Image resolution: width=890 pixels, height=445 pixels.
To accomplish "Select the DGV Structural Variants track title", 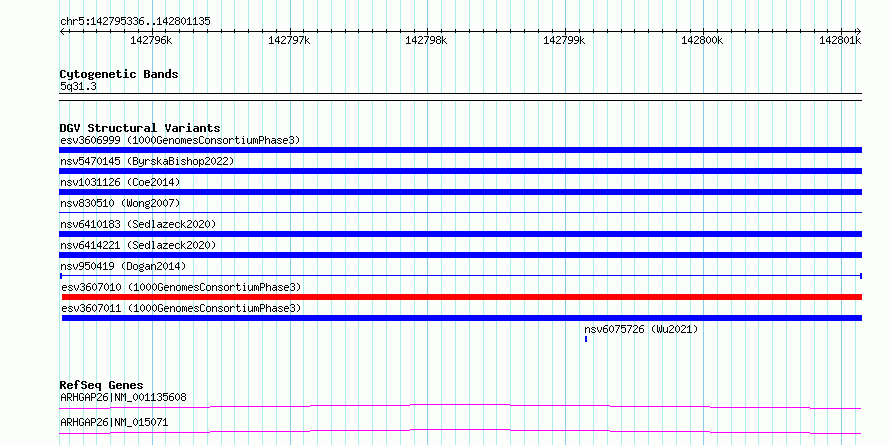I will coord(140,128).
